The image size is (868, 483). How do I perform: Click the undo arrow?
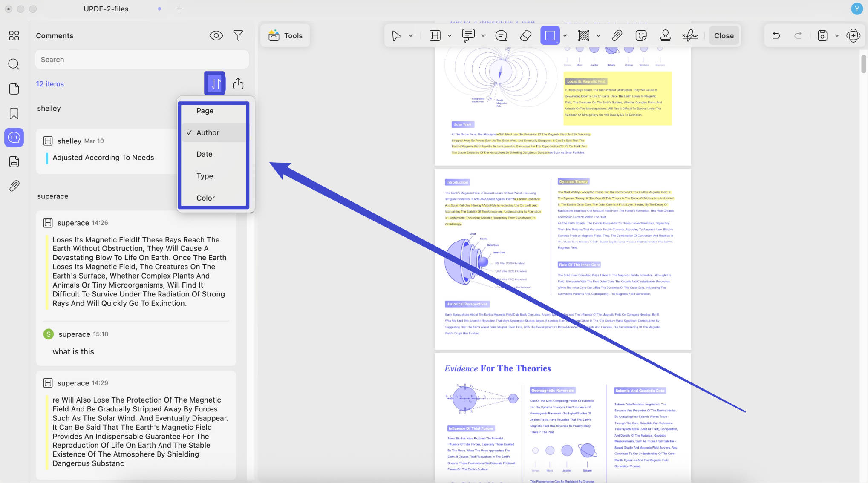coord(776,36)
